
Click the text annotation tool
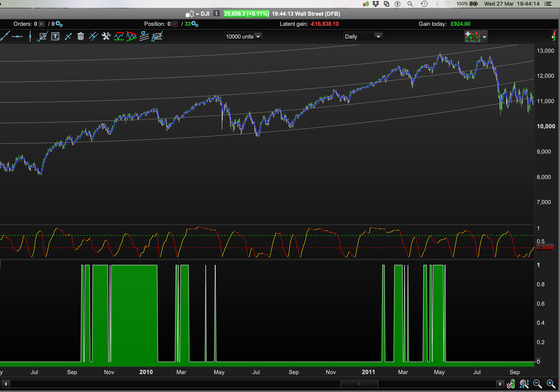click(55, 37)
